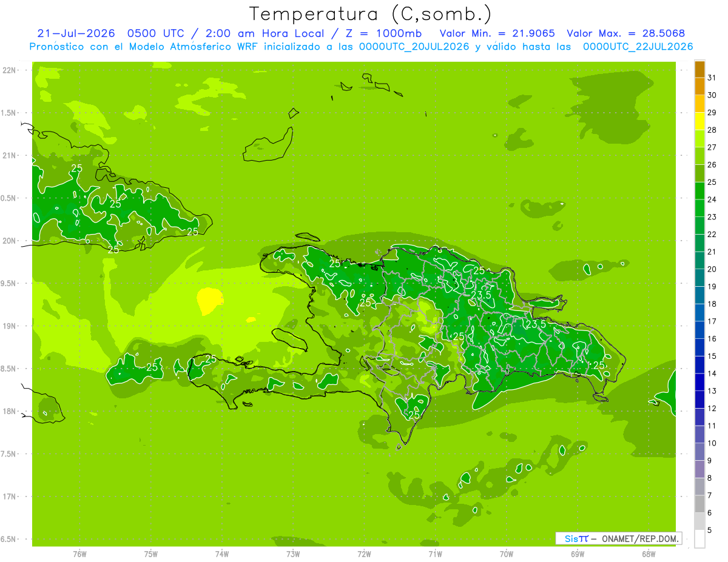The height and width of the screenshot is (562, 728).
Task: Click the green 23 degree legend swatch
Action: [699, 209]
